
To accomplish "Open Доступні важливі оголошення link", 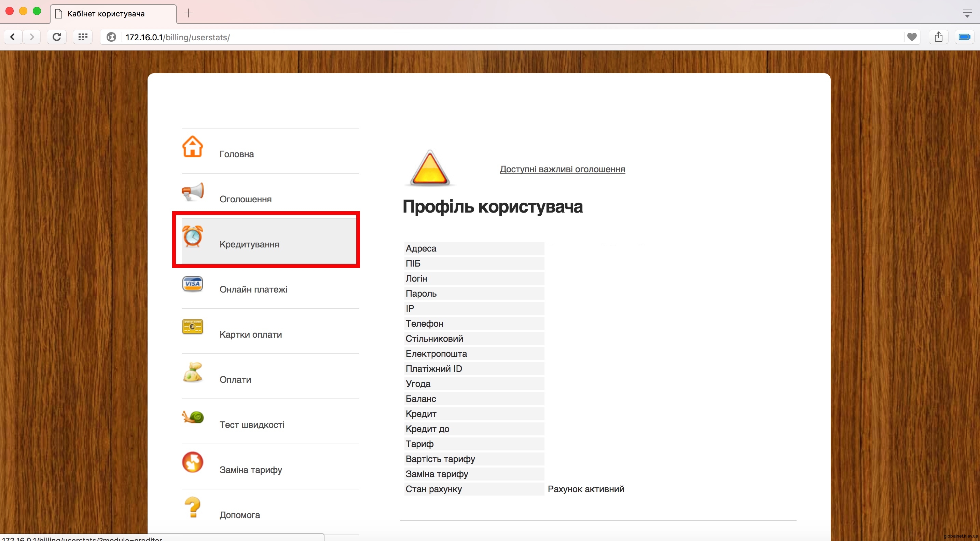I will coord(562,170).
